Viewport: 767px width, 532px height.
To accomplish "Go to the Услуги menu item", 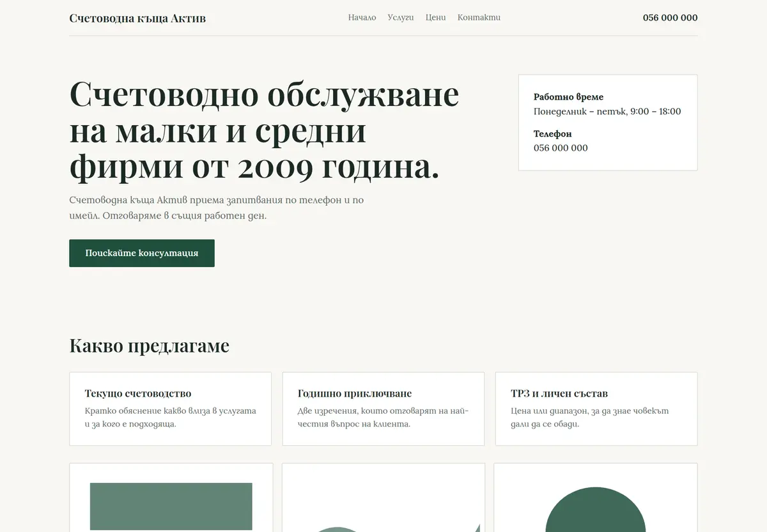I will pos(401,17).
